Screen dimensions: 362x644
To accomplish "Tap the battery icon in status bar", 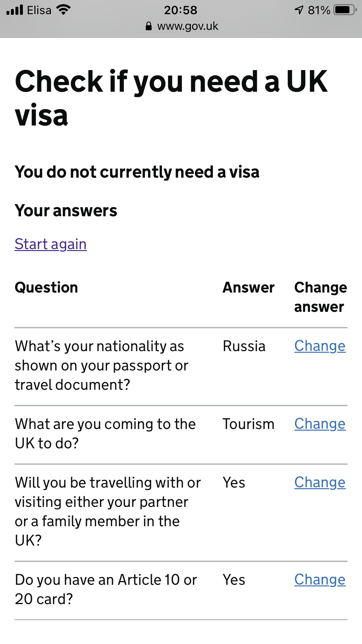I will (345, 10).
